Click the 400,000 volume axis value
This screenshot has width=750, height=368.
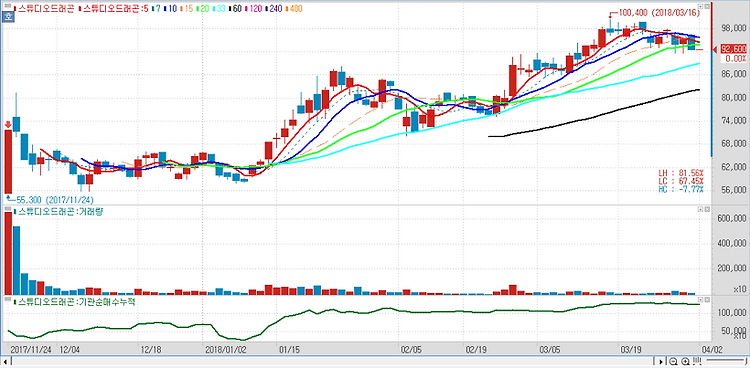[732, 244]
